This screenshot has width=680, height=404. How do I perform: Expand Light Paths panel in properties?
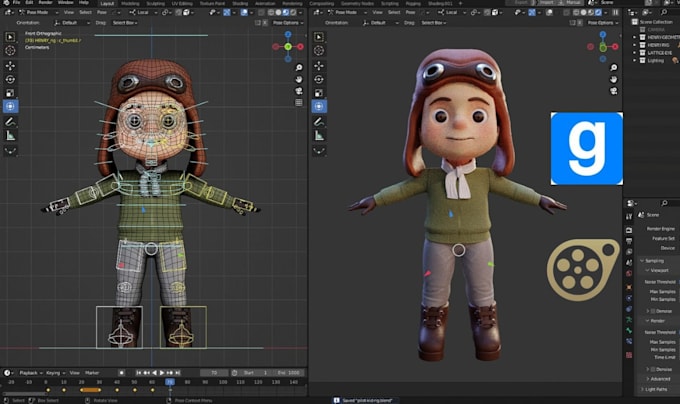(656, 389)
